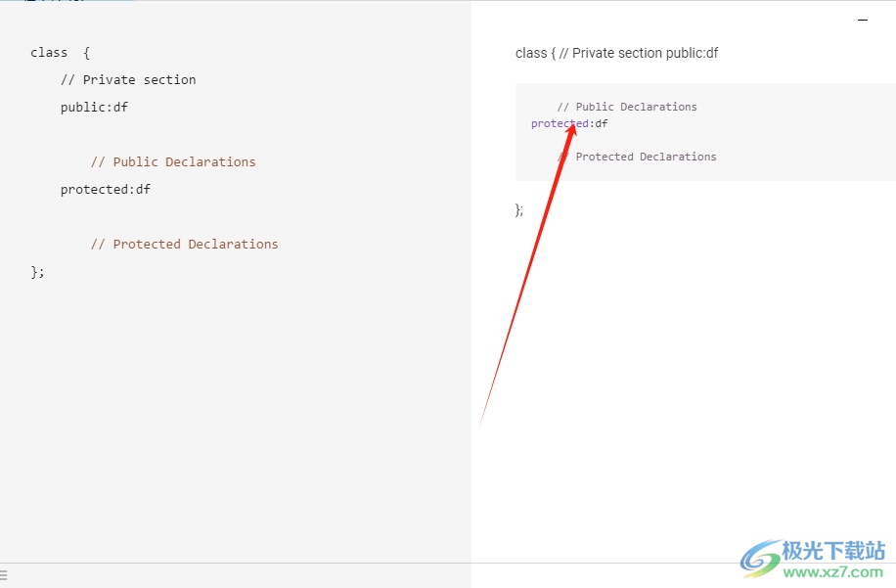Screen dimensions: 896x588
Task: Click the closing "};" line in the editor pane
Action: (37, 272)
